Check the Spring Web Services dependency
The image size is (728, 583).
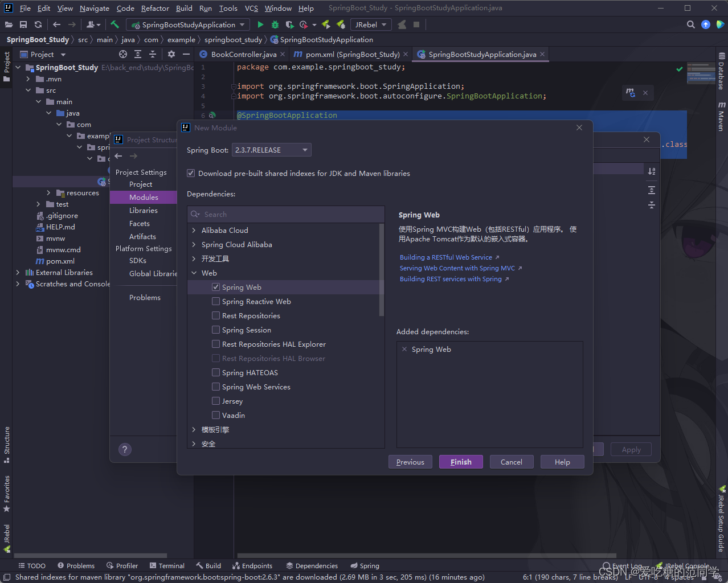tap(216, 387)
